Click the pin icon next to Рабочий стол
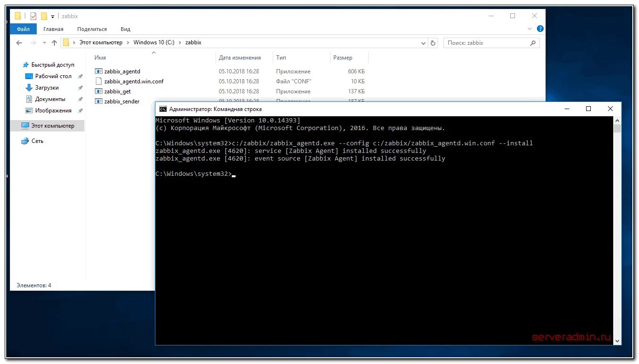 click(x=80, y=76)
